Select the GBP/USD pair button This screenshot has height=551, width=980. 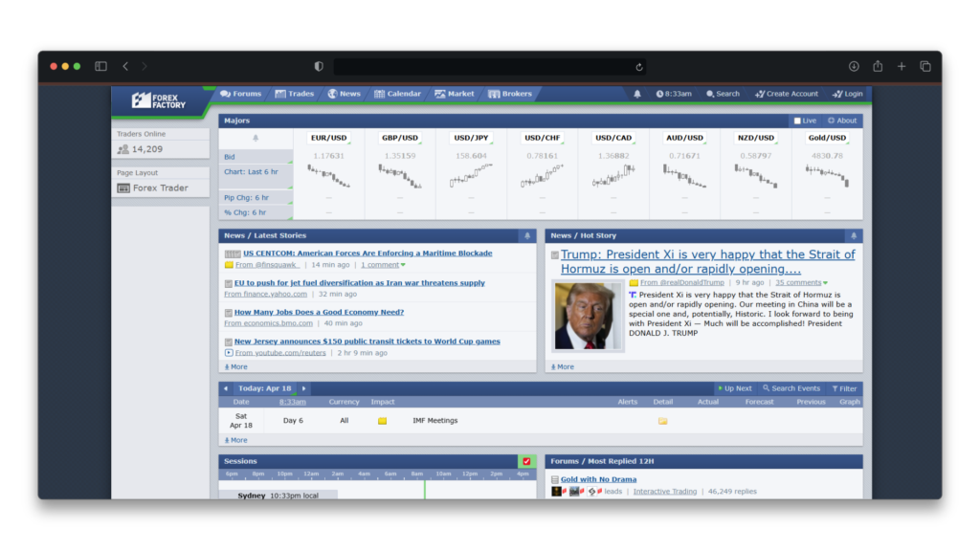click(x=400, y=138)
